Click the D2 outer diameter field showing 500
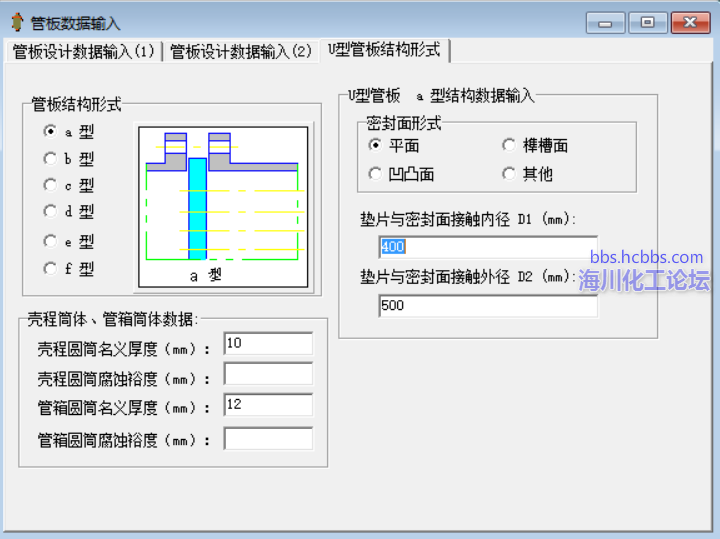The width and height of the screenshot is (720, 539). pos(488,306)
